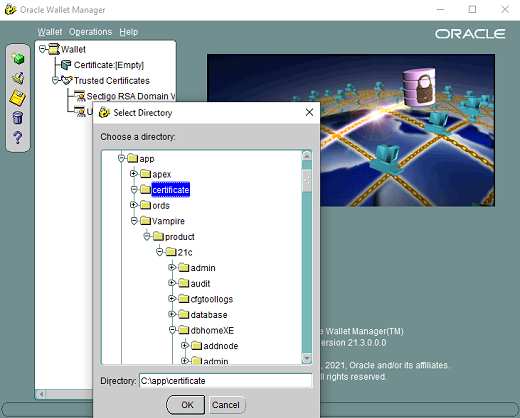Image resolution: width=520 pixels, height=418 pixels.
Task: Click the Wallet root node icon
Action: pyautogui.click(x=54, y=49)
